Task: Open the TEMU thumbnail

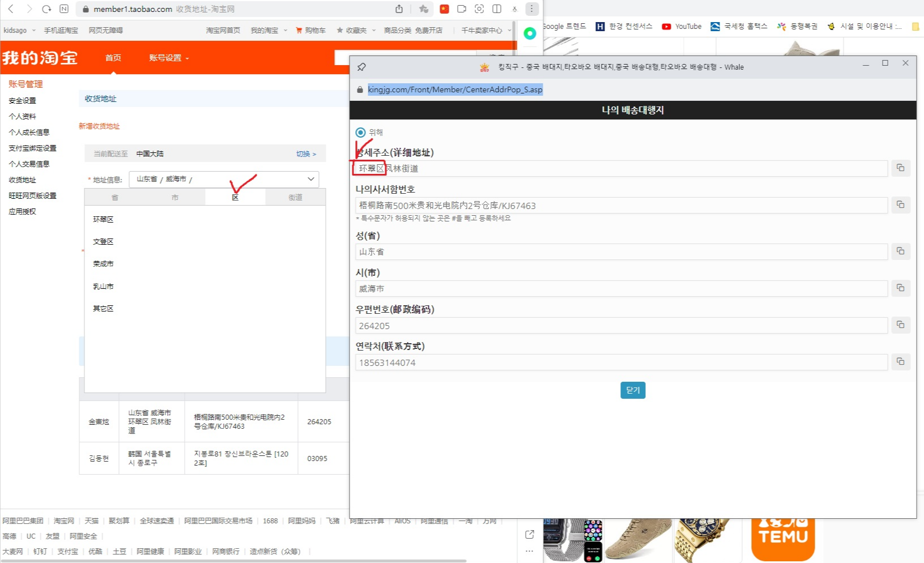Action: (x=783, y=539)
